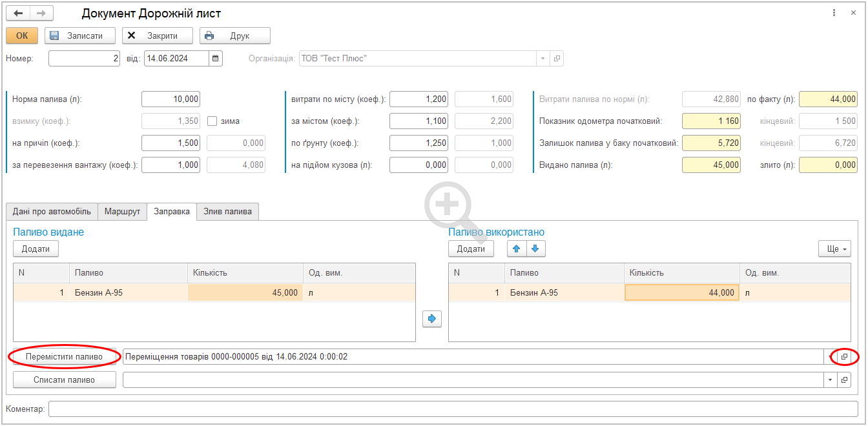Click 'за містом' coefficient field 1,100

(418, 121)
